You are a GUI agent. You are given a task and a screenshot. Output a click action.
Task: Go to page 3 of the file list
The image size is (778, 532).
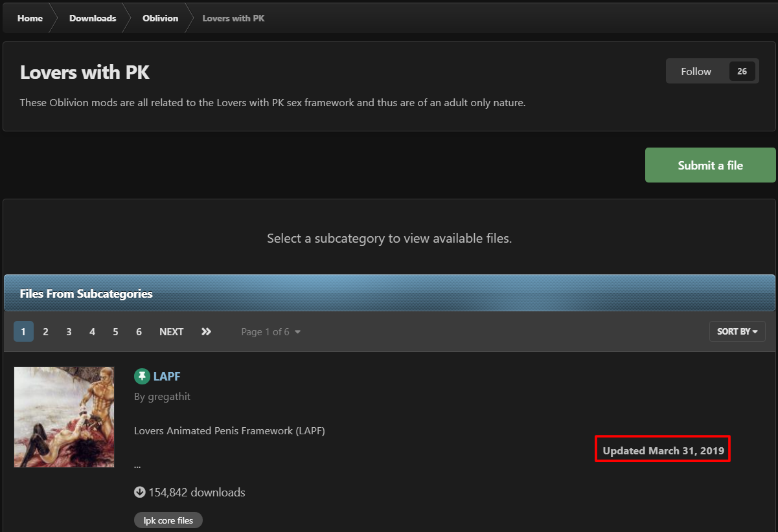(69, 331)
